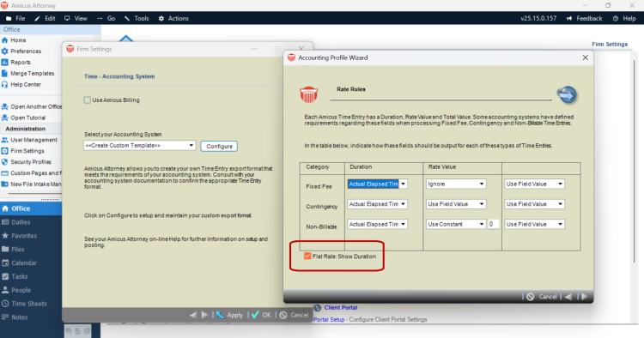Open Dailies module icon
The height and width of the screenshot is (338, 644).
click(5, 222)
